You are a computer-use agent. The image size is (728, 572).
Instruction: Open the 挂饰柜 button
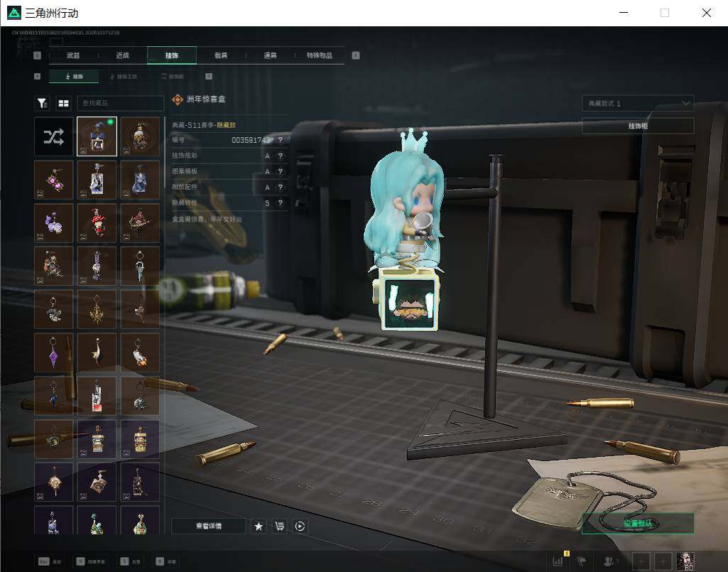click(638, 126)
